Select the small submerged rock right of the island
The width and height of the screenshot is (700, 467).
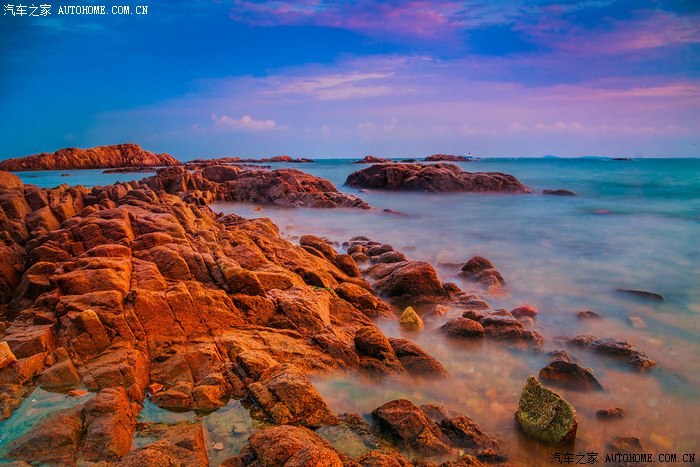[559, 192]
